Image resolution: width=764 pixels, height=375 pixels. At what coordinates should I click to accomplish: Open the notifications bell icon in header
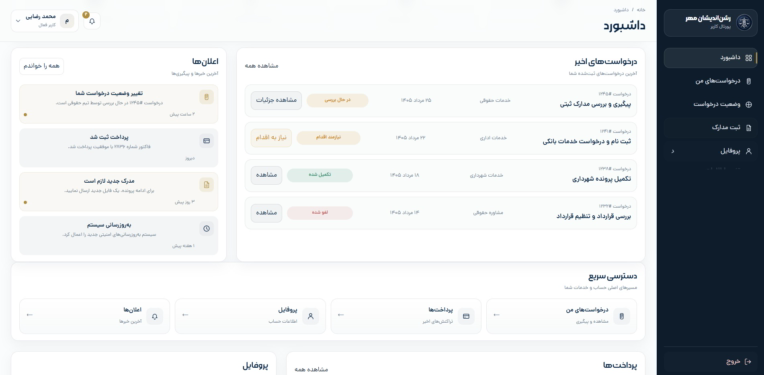(x=92, y=21)
